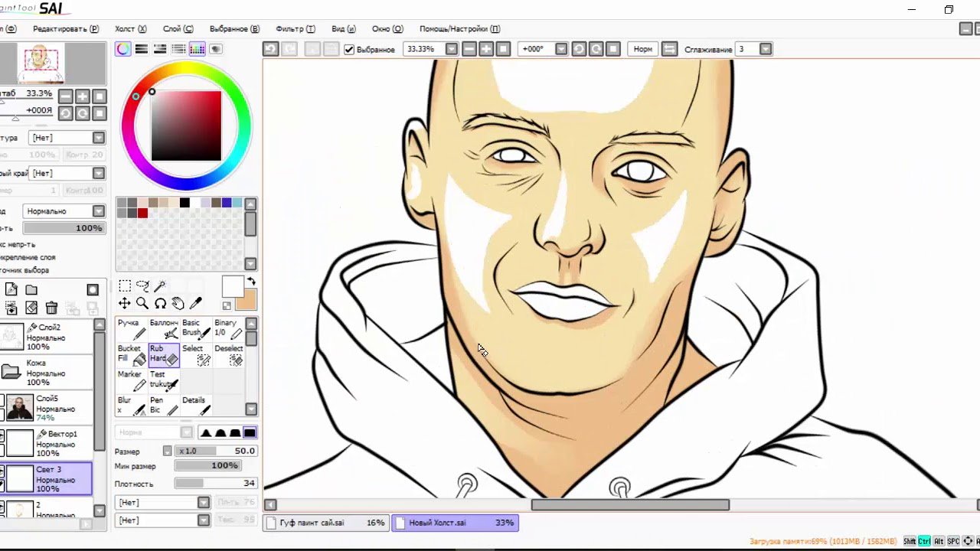Delete layer with trash can icon
The image size is (980, 551).
point(51,308)
